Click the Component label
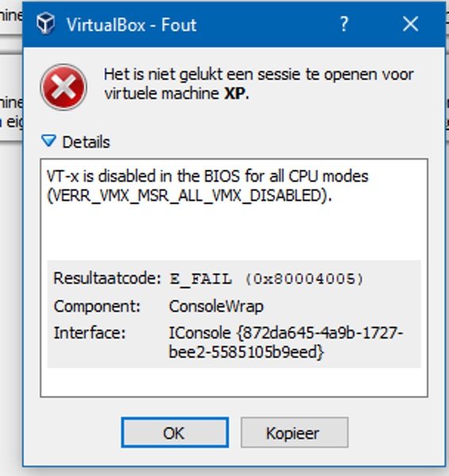Image resolution: width=449 pixels, height=476 pixels. (97, 306)
